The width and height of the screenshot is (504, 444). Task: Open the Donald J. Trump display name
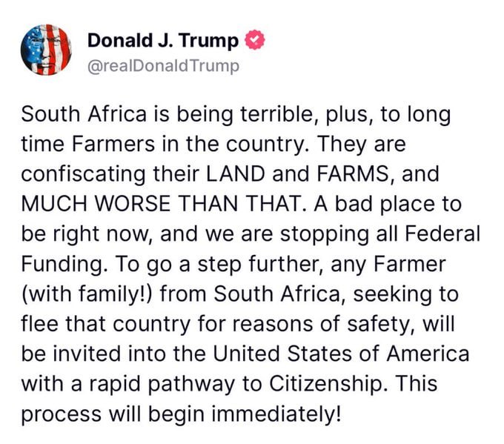point(163,41)
